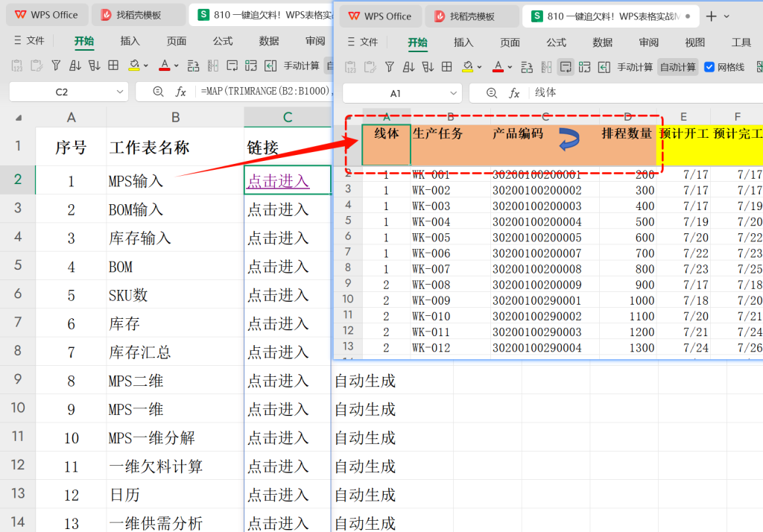Expand the A1 name box dropdown
The image size is (763, 532).
[x=454, y=93]
